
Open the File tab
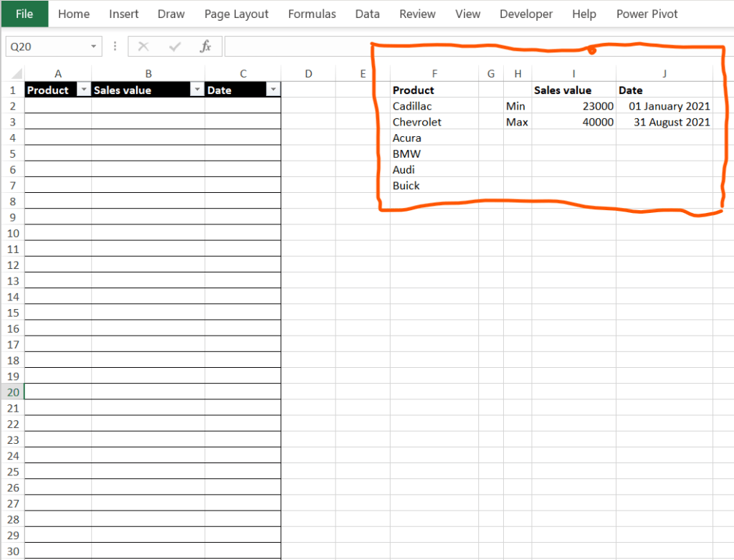pos(24,14)
